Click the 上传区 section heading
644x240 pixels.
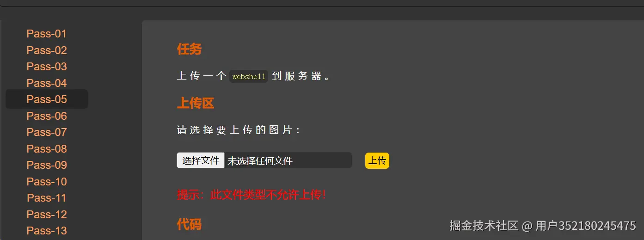click(196, 104)
